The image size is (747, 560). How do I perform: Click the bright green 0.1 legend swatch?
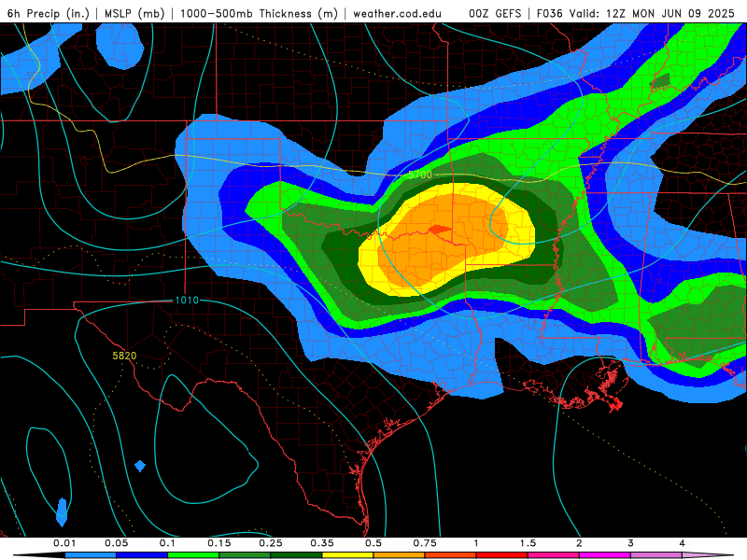tap(193, 555)
